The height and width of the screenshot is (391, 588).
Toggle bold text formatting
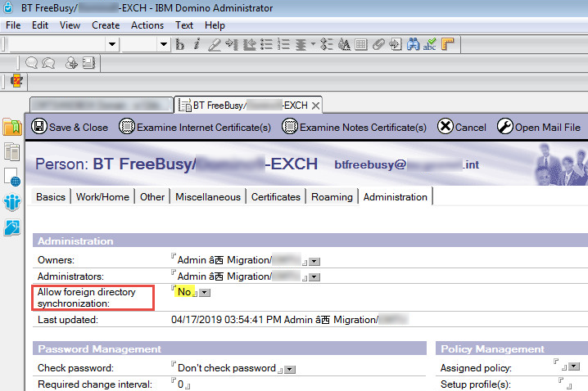[x=180, y=44]
